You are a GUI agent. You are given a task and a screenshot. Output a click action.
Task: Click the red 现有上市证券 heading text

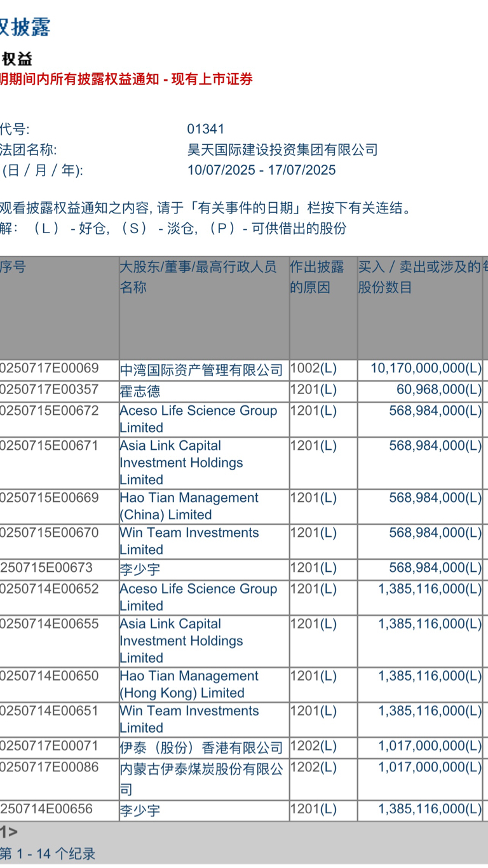213,79
